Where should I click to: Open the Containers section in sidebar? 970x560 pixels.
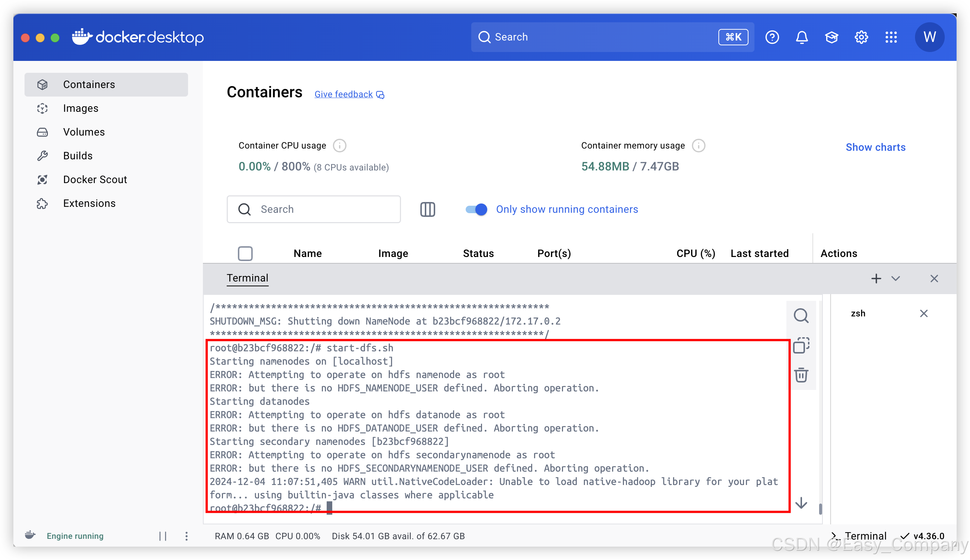click(106, 84)
